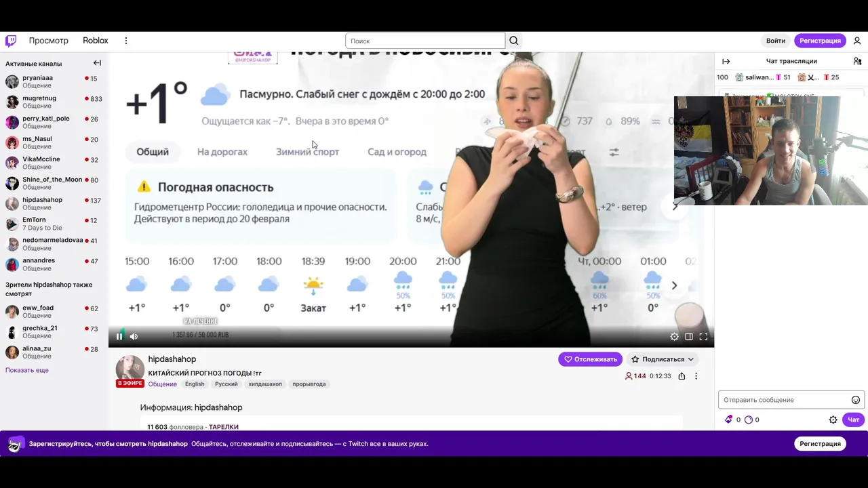The height and width of the screenshot is (488, 868).
Task: Open the chat settings gear
Action: tap(833, 420)
